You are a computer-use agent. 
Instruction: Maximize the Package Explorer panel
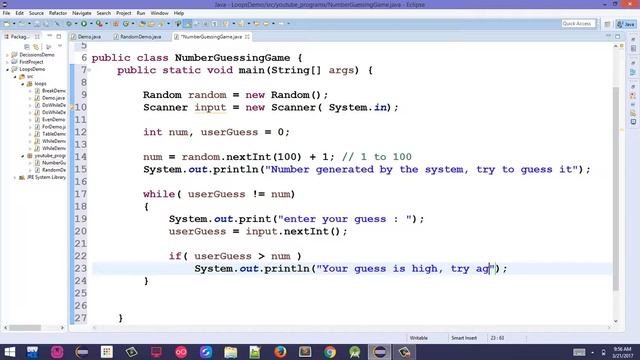pyautogui.click(x=59, y=36)
